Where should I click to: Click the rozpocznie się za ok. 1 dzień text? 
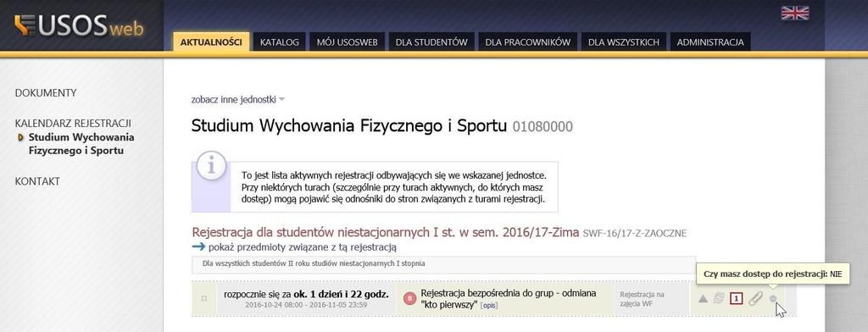click(x=306, y=294)
